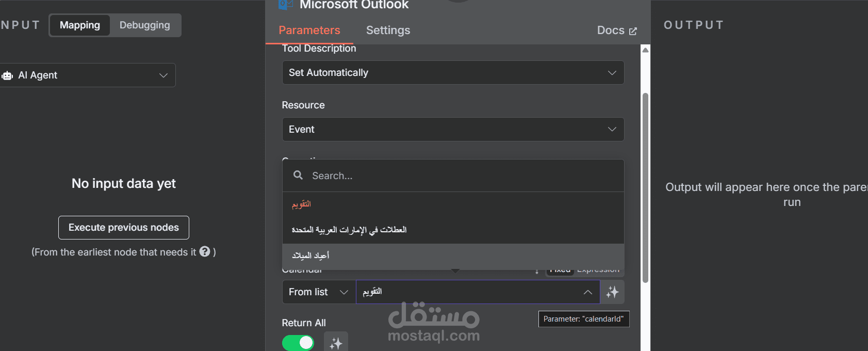The height and width of the screenshot is (351, 868).
Task: Choose العطلات في الإمارات العربية المتحدة option
Action: point(453,230)
